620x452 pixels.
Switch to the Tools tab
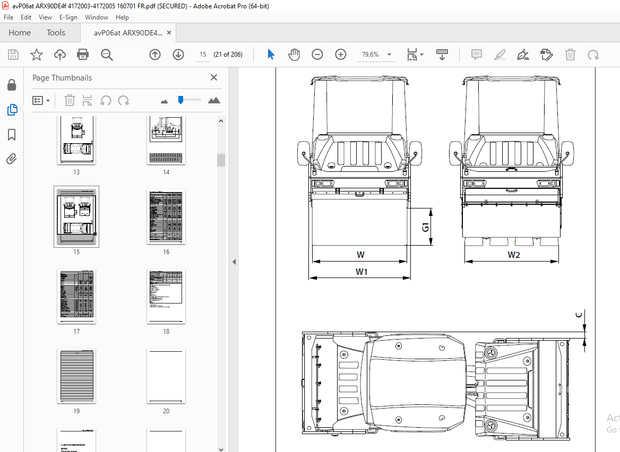56,33
